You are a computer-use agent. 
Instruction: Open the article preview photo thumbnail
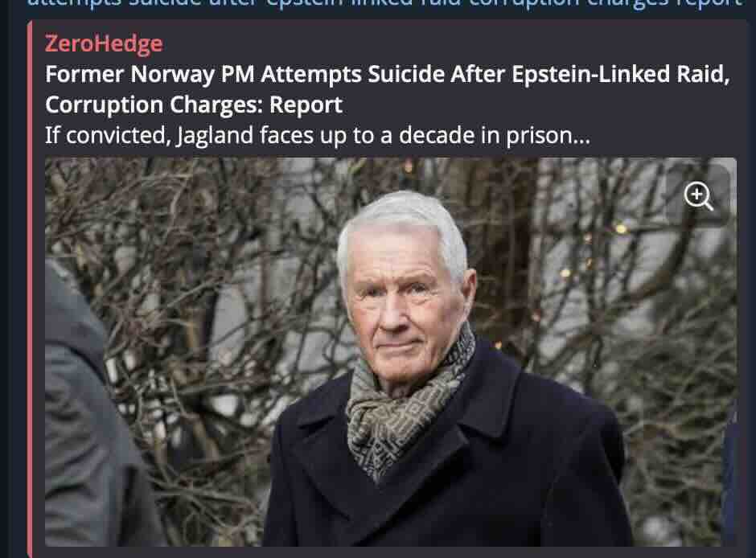[x=391, y=351]
